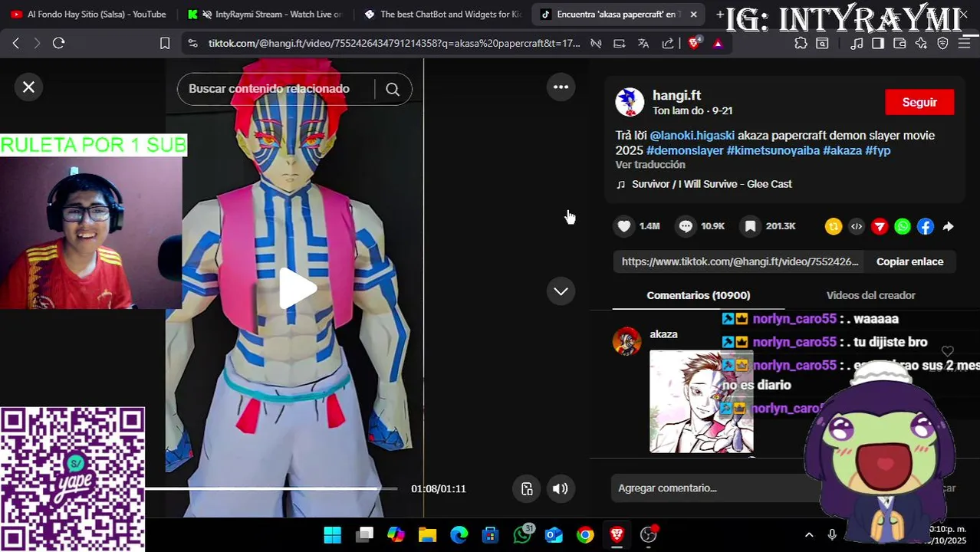The height and width of the screenshot is (552, 980).
Task: Open the Survivor / I Will Survive sound
Action: pyautogui.click(x=712, y=184)
